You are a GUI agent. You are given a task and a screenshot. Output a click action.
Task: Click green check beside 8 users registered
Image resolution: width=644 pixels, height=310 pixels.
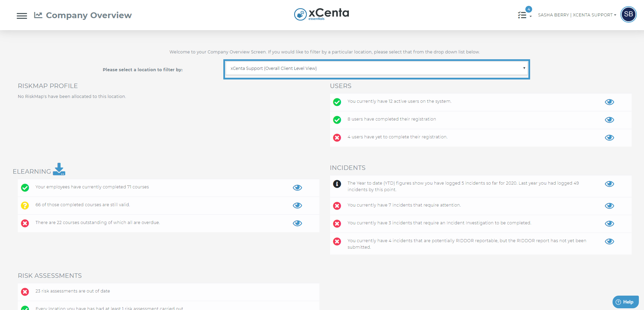pos(337,120)
